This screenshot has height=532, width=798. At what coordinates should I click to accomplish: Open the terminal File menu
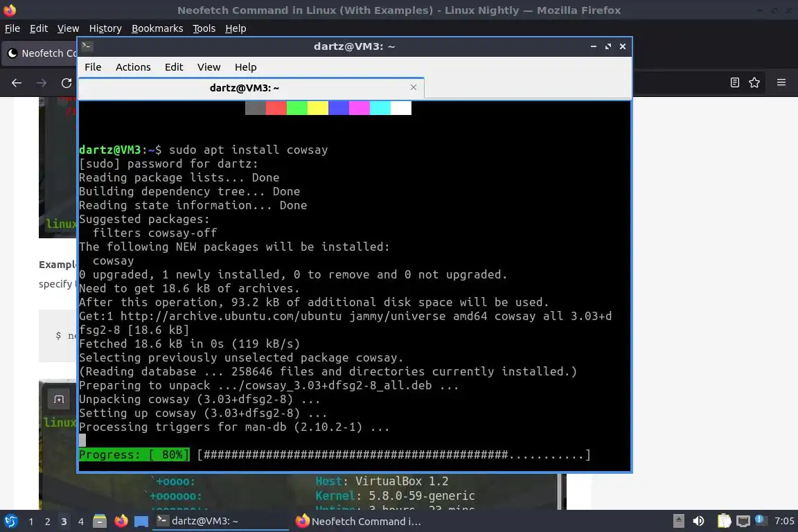tap(93, 67)
